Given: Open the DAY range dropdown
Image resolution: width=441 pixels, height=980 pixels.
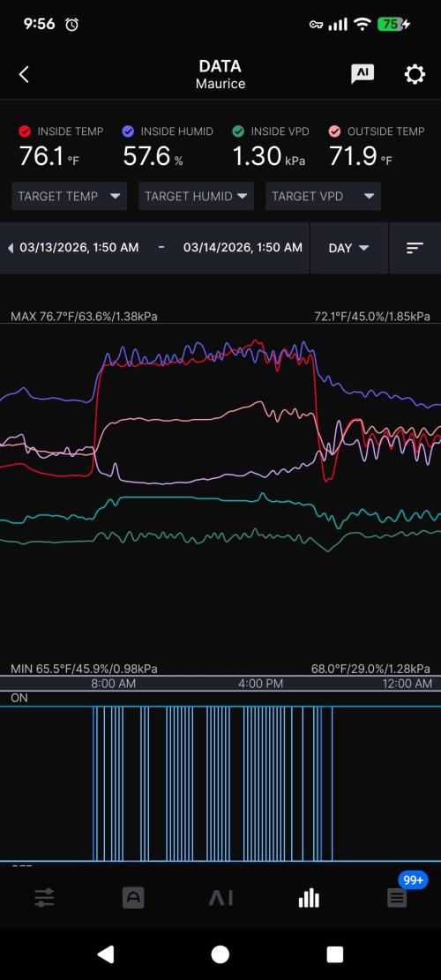Looking at the screenshot, I should click(x=348, y=248).
